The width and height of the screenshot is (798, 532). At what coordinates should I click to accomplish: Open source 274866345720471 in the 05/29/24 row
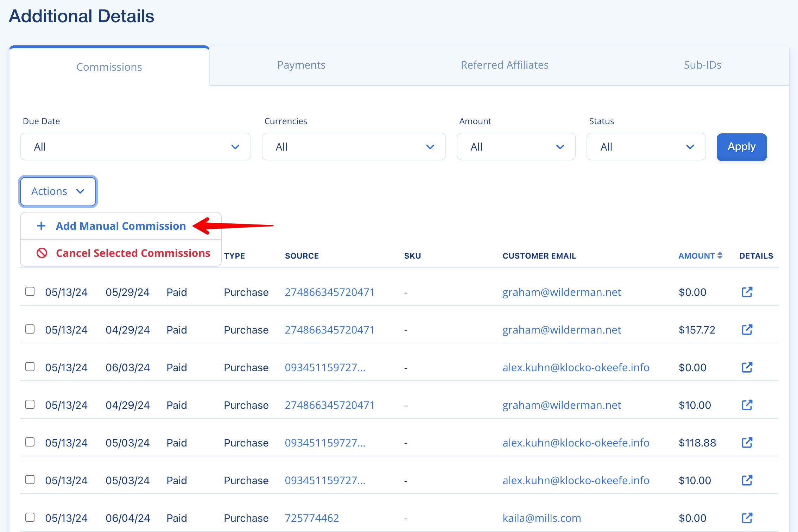(x=330, y=292)
